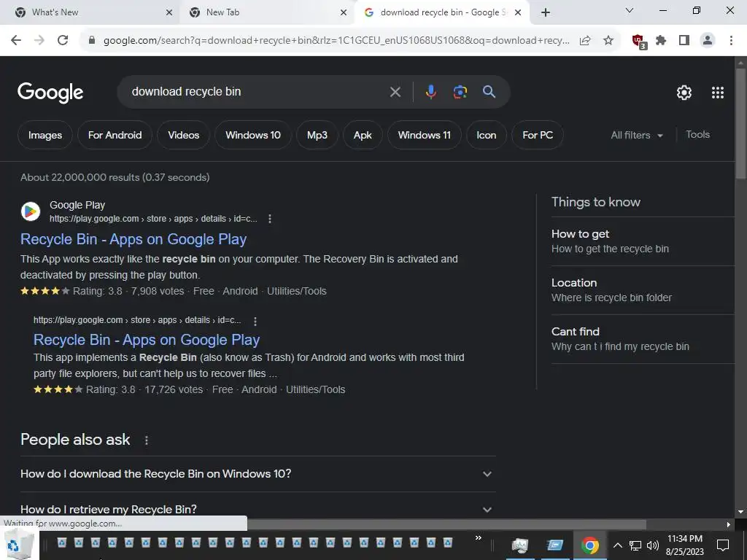Image resolution: width=747 pixels, height=560 pixels.
Task: Click the search query input field
Action: click(x=258, y=92)
